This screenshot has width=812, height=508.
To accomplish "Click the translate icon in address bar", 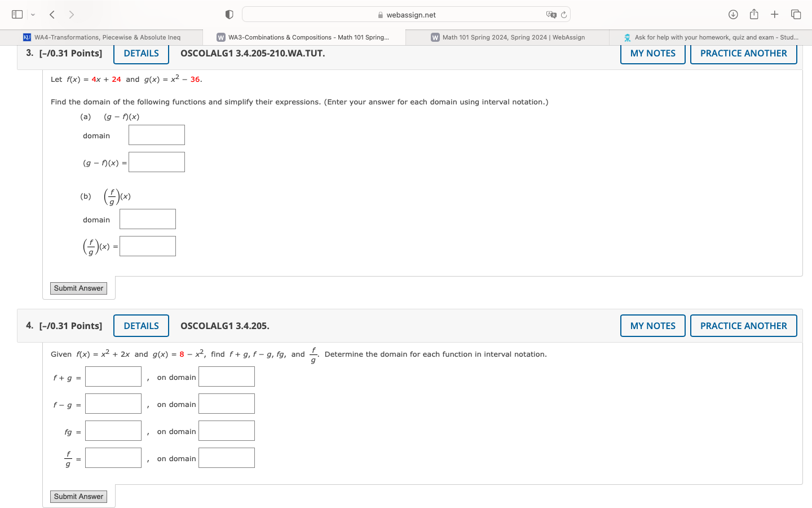I will coord(551,15).
